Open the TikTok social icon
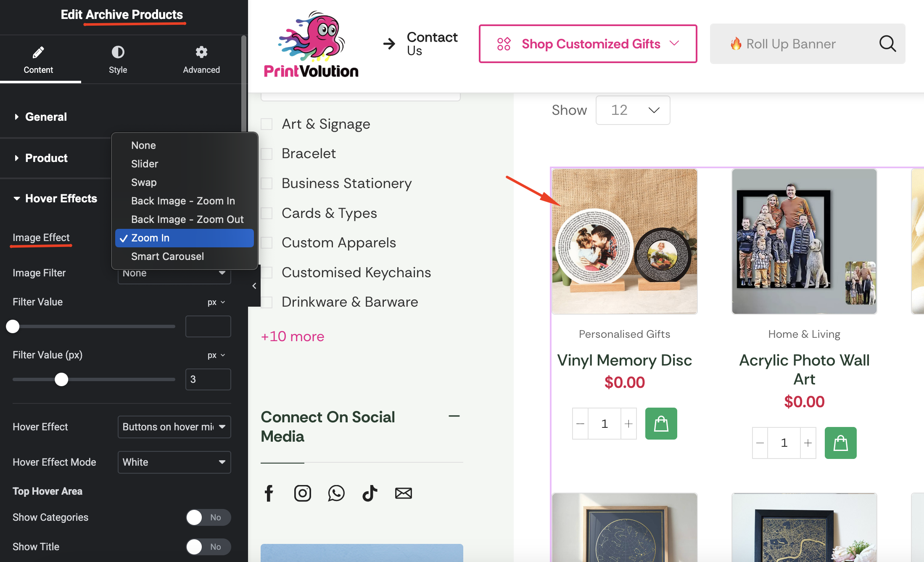Viewport: 924px width, 562px height. tap(370, 493)
